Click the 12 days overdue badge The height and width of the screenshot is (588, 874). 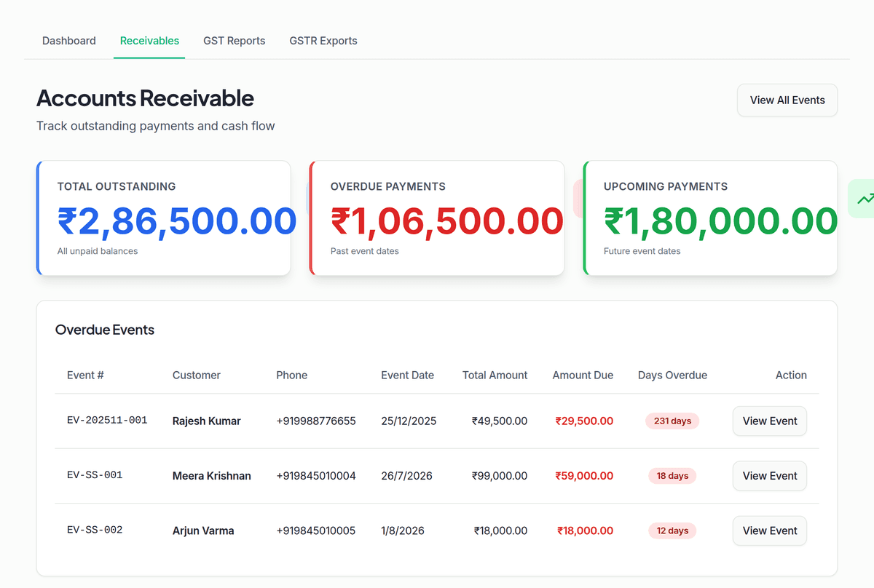tap(672, 531)
